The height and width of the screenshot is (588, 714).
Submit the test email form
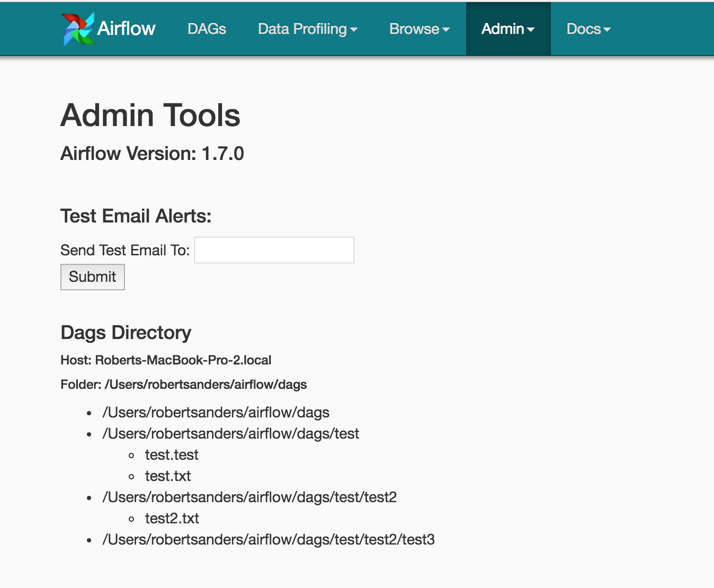coord(93,277)
